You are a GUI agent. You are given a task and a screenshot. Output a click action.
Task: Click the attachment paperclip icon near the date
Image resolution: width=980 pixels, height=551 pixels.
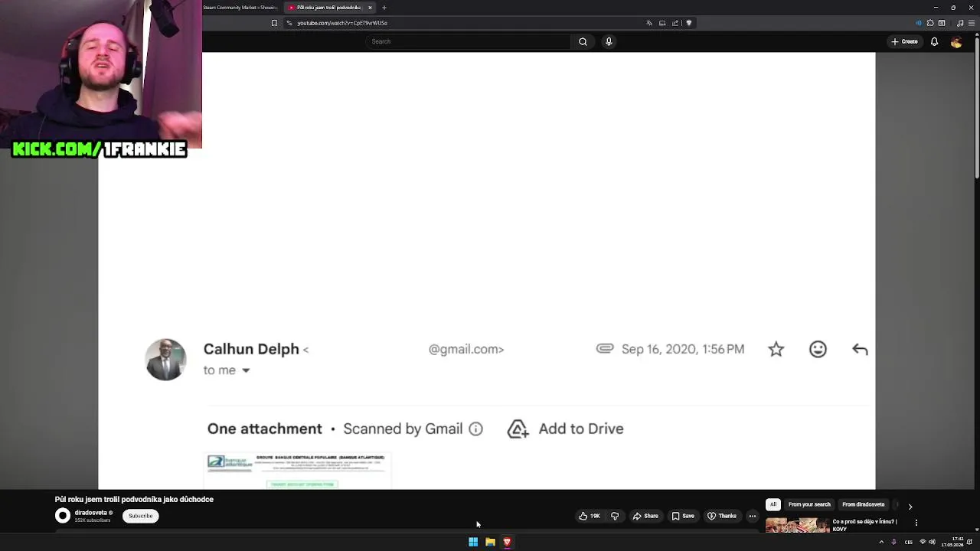point(605,348)
